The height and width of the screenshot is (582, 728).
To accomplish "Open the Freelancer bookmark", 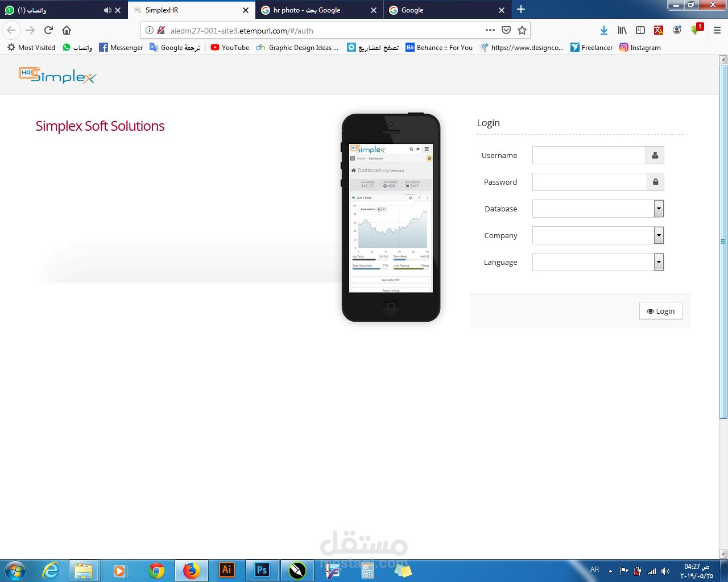I will click(x=591, y=48).
